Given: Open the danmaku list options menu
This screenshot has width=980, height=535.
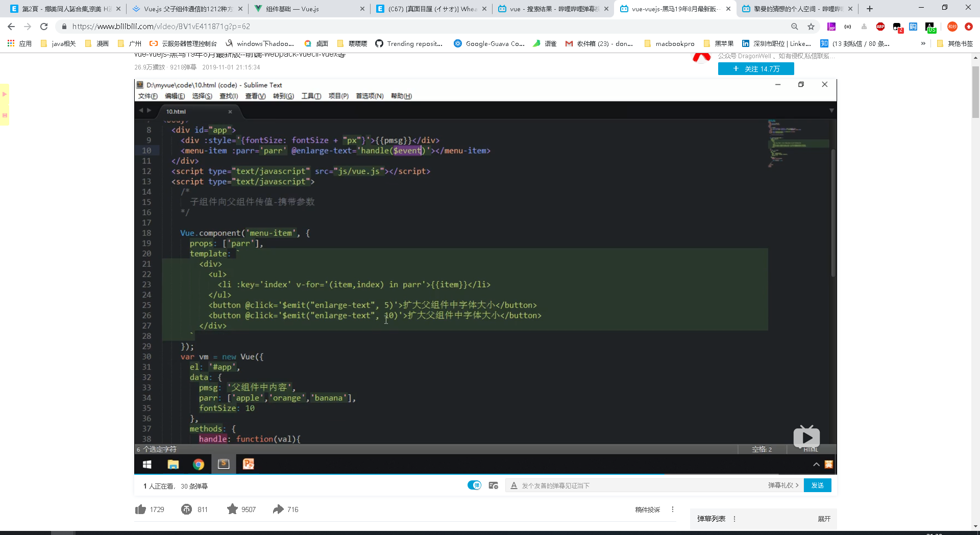Looking at the screenshot, I should coord(734,519).
